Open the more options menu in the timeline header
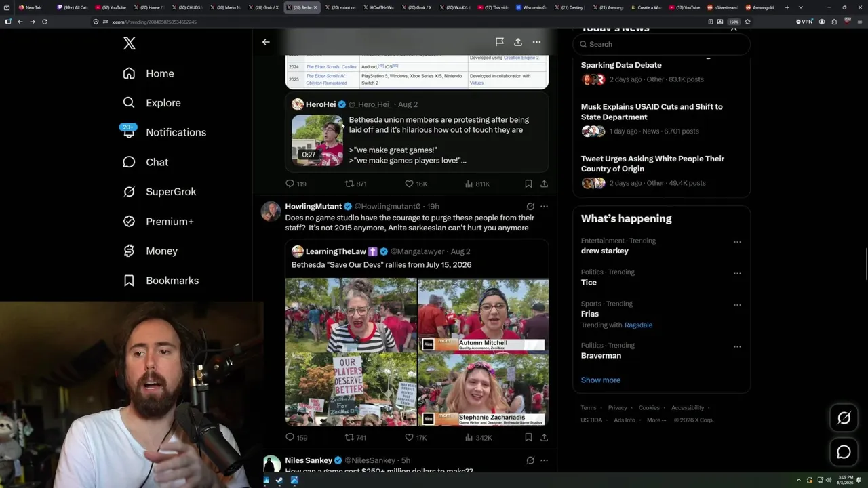 pos(536,42)
